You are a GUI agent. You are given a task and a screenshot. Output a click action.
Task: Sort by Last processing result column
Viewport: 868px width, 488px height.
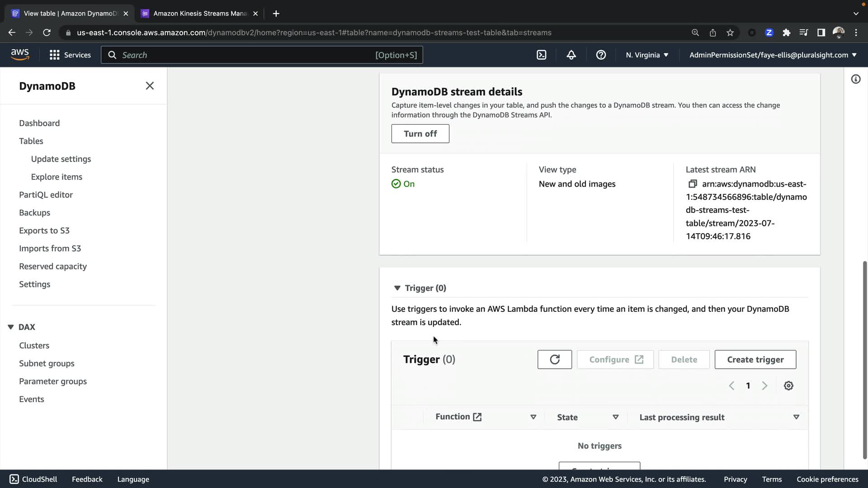[796, 417]
